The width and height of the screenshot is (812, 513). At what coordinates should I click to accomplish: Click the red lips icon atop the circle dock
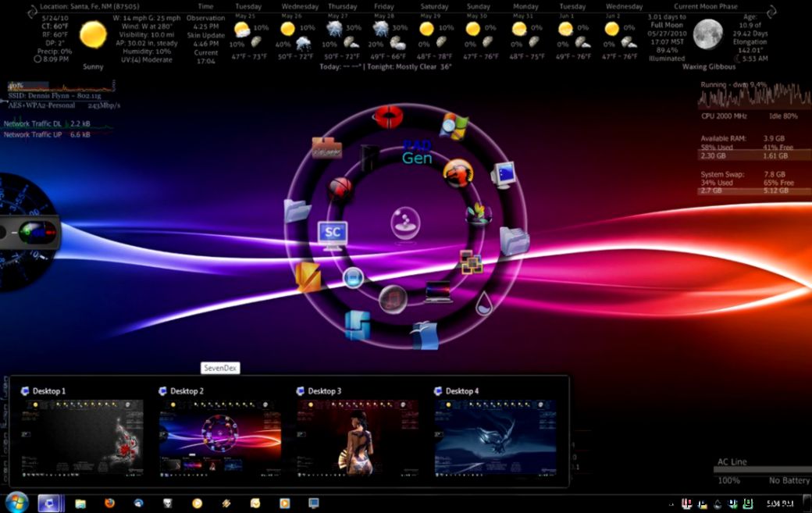pyautogui.click(x=388, y=119)
